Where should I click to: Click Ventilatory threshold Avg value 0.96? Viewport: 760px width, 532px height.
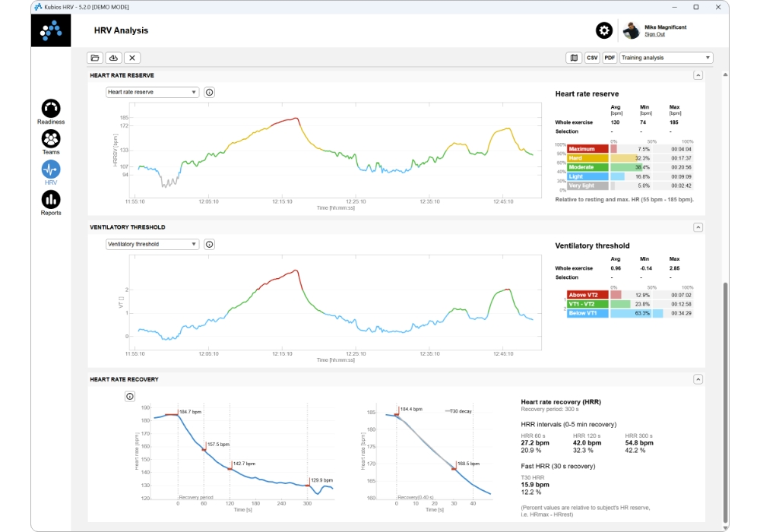616,268
